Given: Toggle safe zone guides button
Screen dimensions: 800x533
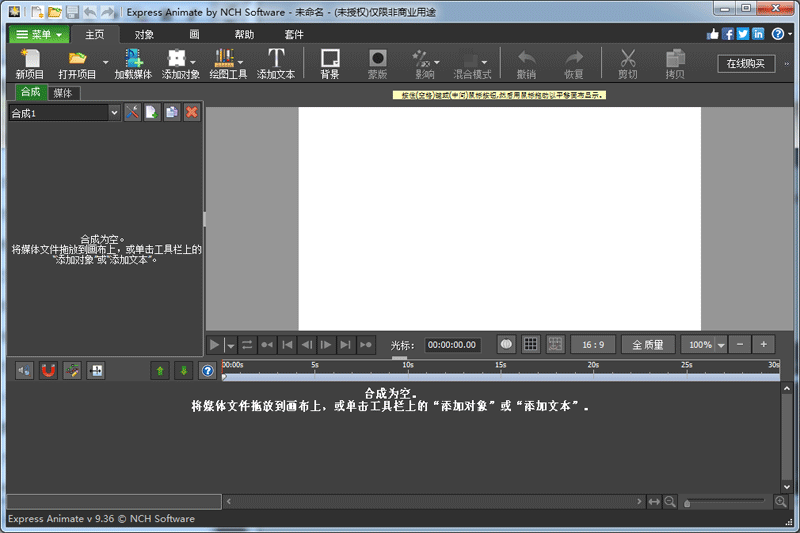Looking at the screenshot, I should click(555, 344).
